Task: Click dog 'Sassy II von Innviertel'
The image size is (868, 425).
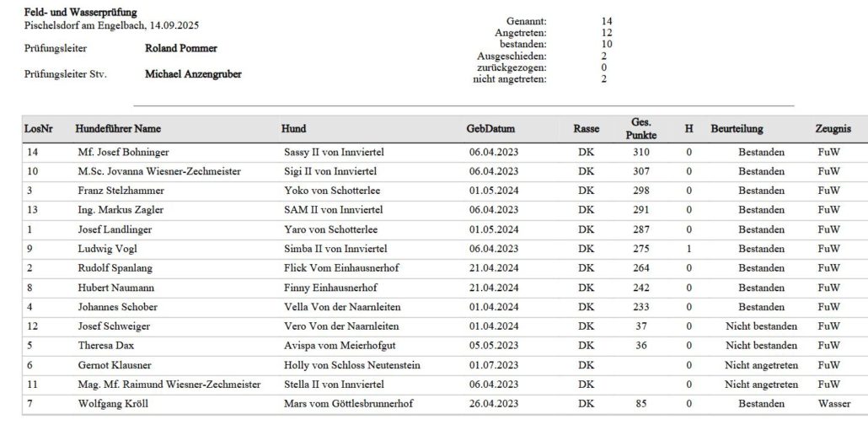Action: (334, 152)
